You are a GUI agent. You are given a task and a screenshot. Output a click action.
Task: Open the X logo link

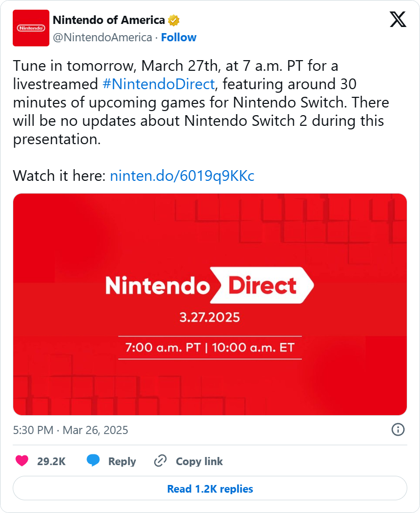click(398, 20)
